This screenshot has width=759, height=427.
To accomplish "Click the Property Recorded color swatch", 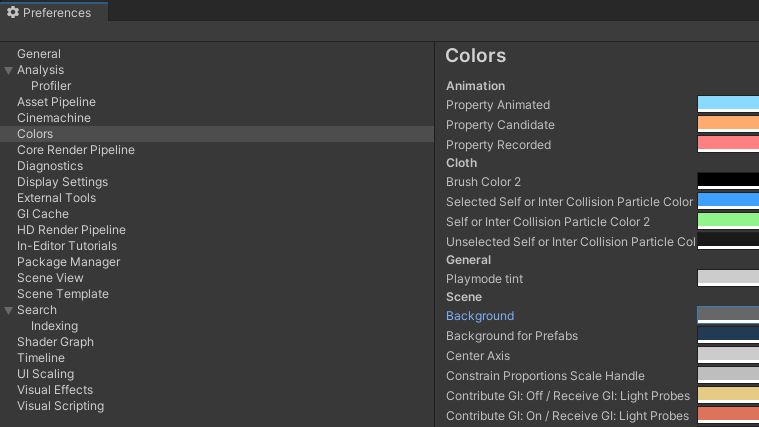I will click(x=727, y=144).
